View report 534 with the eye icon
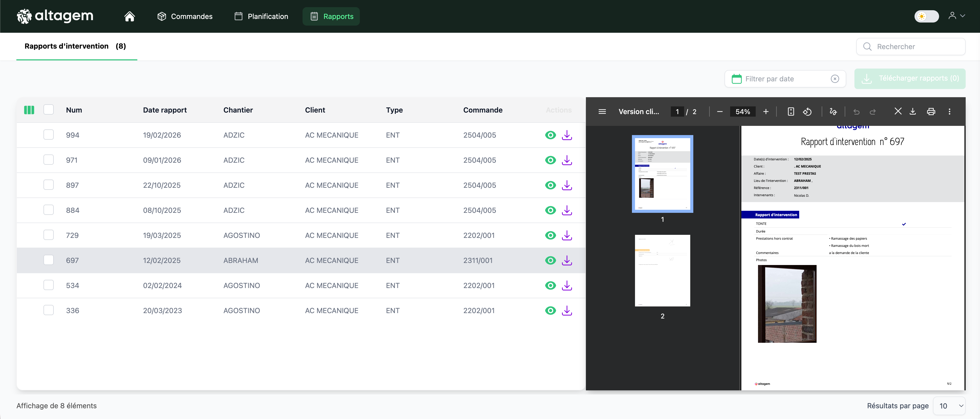Image resolution: width=980 pixels, height=419 pixels. click(x=550, y=285)
